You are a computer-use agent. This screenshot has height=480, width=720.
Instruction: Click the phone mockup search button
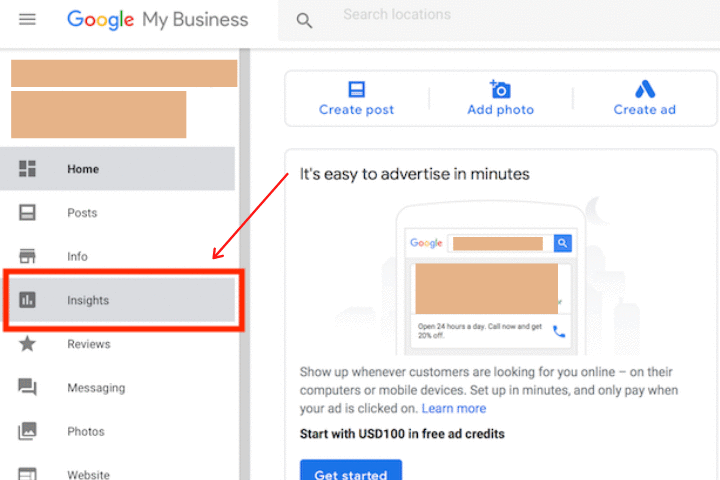click(562, 243)
